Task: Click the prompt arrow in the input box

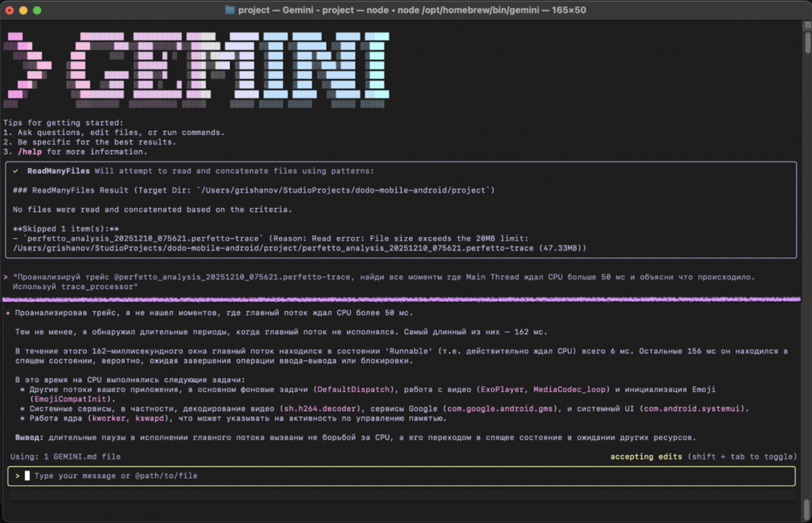Action: pos(17,476)
